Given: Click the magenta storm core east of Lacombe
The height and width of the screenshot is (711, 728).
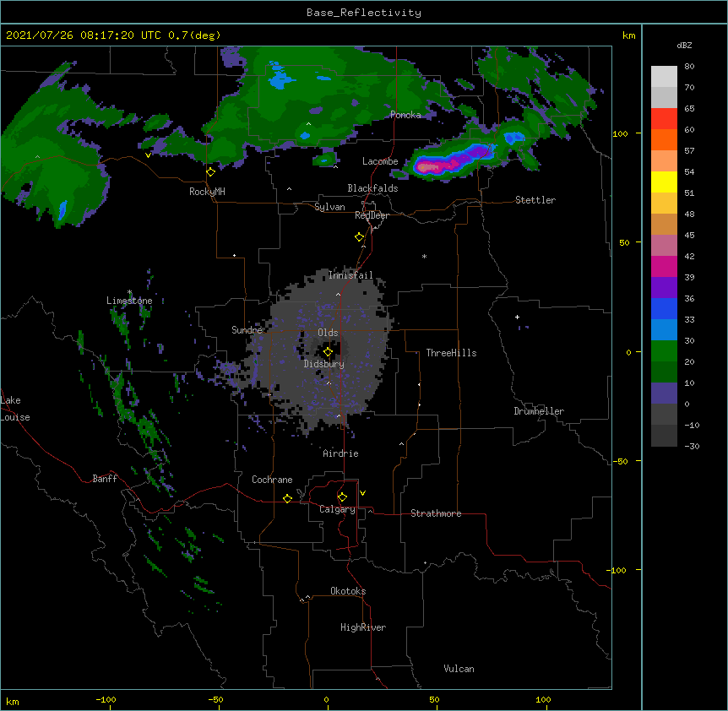Looking at the screenshot, I should (x=430, y=166).
